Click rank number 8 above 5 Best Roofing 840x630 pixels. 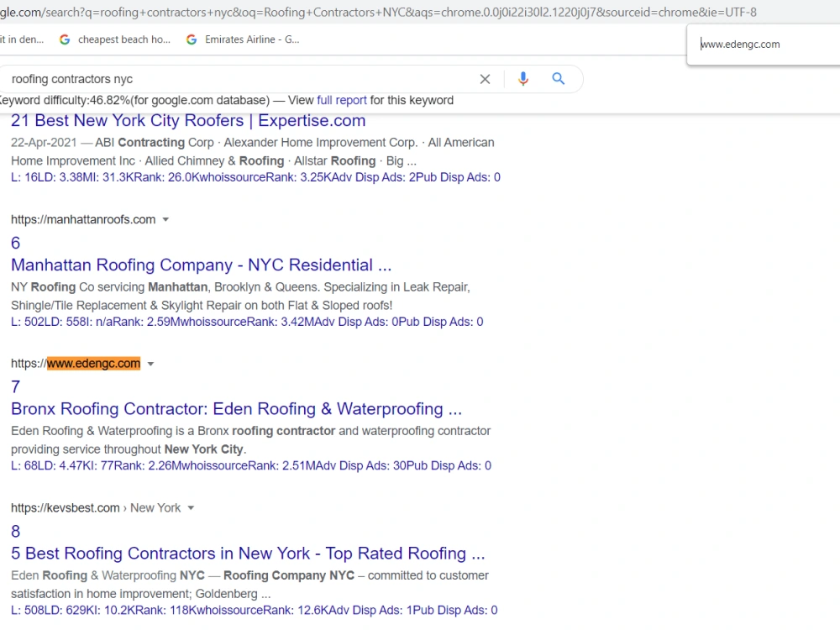[15, 532]
